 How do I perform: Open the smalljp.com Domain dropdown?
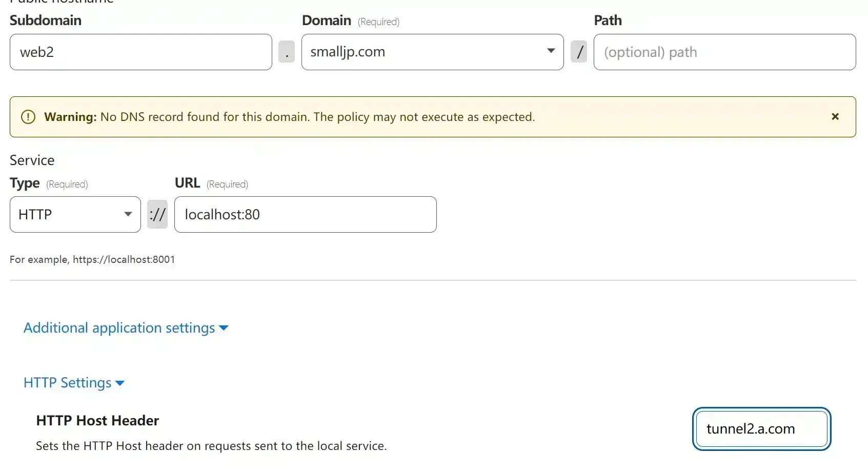[432, 52]
